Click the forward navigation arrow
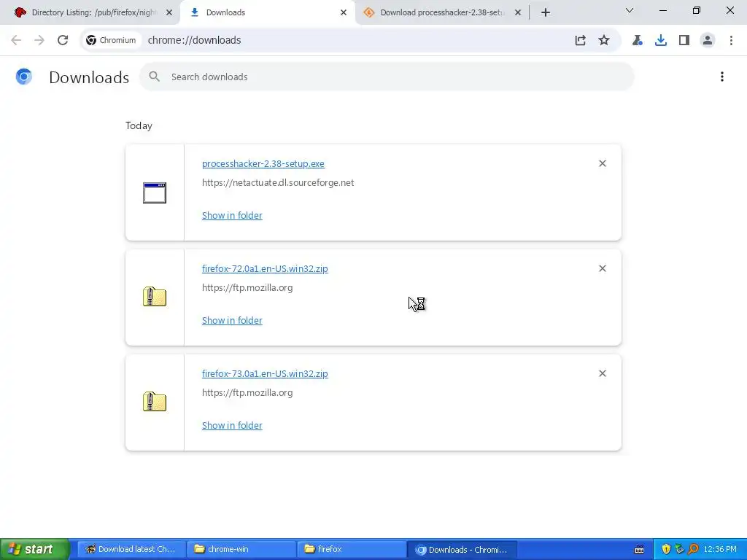This screenshot has width=747, height=560. point(39,40)
